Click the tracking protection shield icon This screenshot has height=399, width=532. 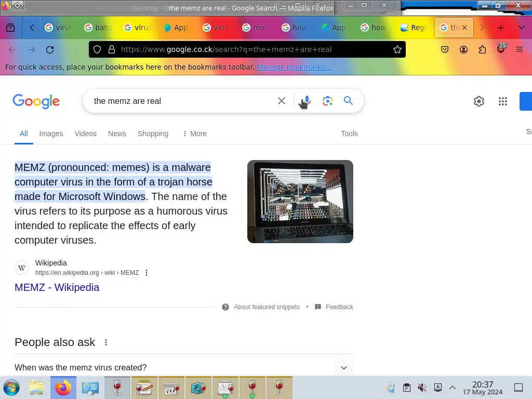97,49
